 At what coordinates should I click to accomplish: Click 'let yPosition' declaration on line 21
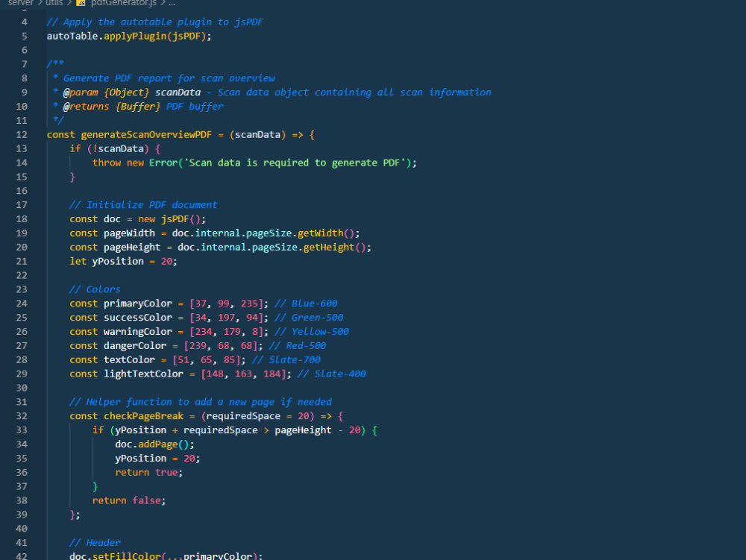(107, 262)
